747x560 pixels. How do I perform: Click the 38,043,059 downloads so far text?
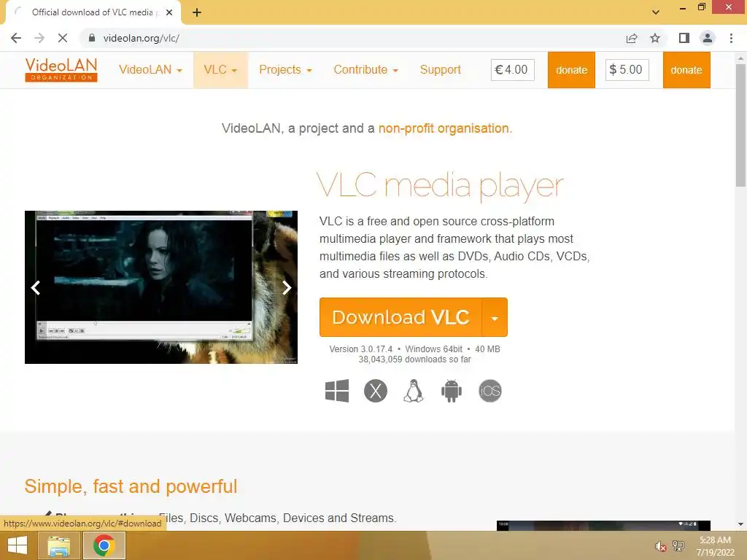(414, 359)
